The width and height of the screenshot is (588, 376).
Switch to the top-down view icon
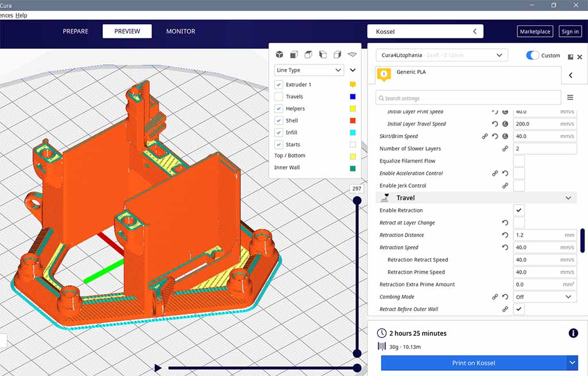point(308,55)
